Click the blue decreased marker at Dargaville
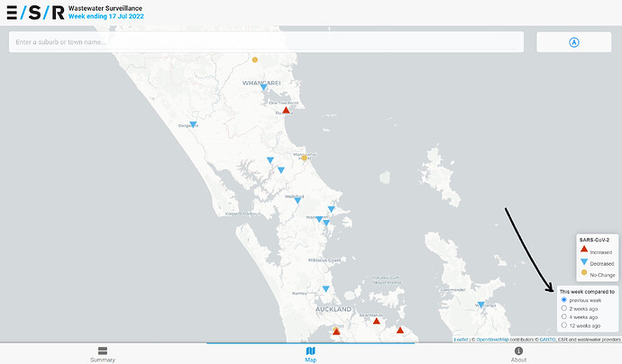 coord(193,125)
